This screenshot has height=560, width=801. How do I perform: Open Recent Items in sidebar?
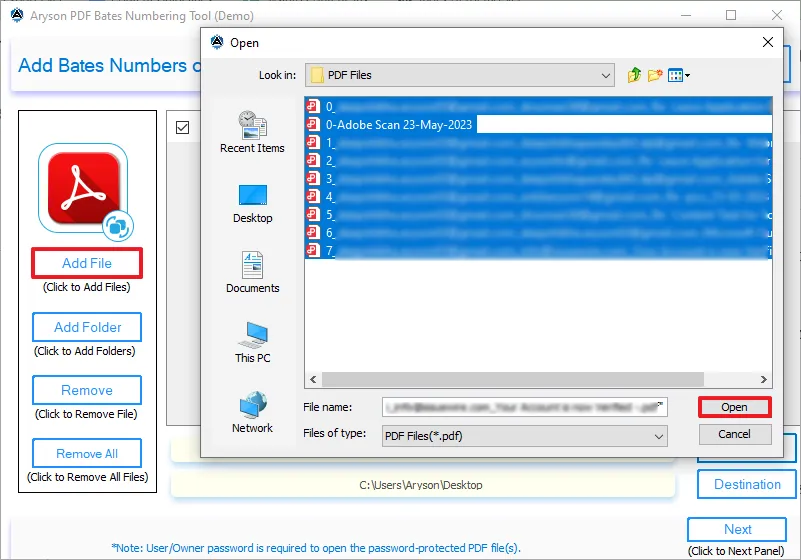pyautogui.click(x=252, y=133)
